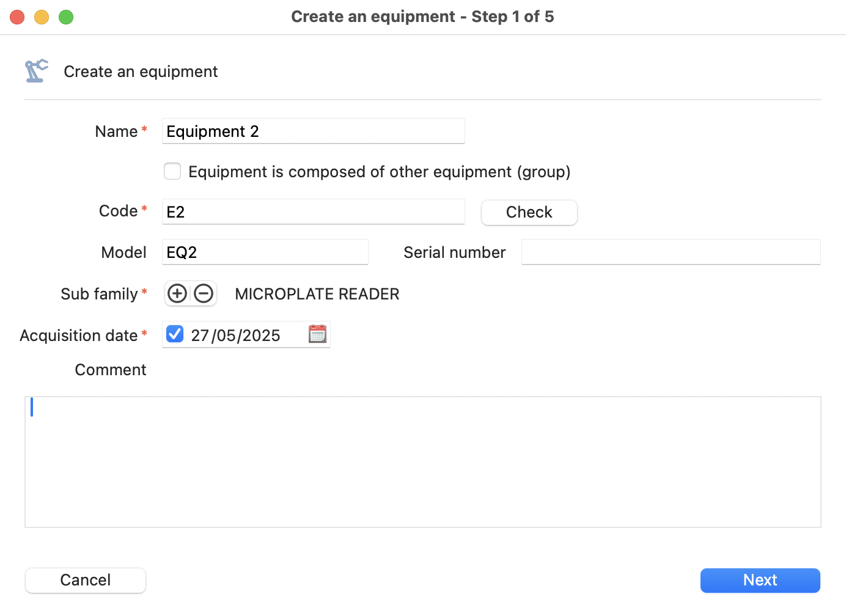
Task: Click the "Acquisition date" label
Action: pos(79,335)
